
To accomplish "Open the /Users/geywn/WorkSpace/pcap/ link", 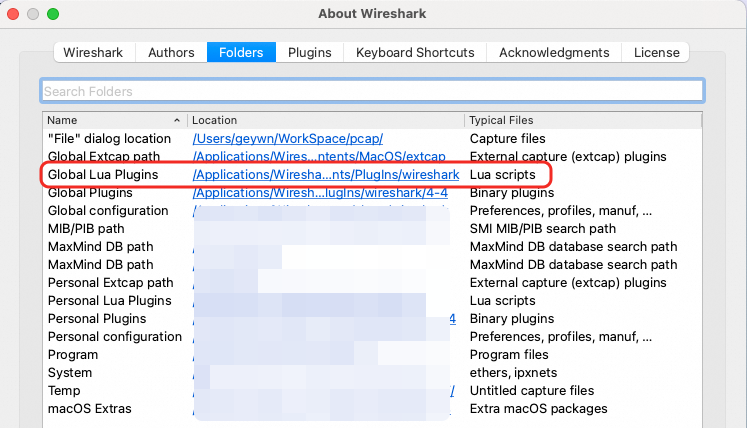I will click(288, 139).
